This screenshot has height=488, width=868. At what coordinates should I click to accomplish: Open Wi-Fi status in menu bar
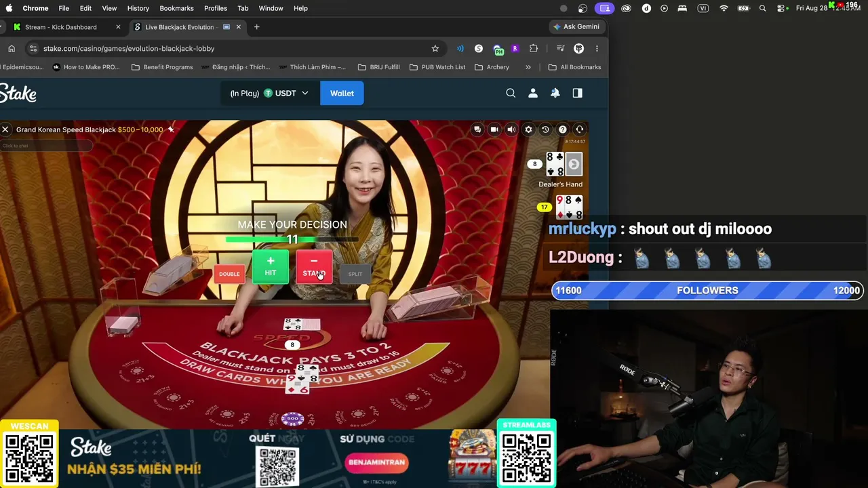pyautogui.click(x=724, y=8)
